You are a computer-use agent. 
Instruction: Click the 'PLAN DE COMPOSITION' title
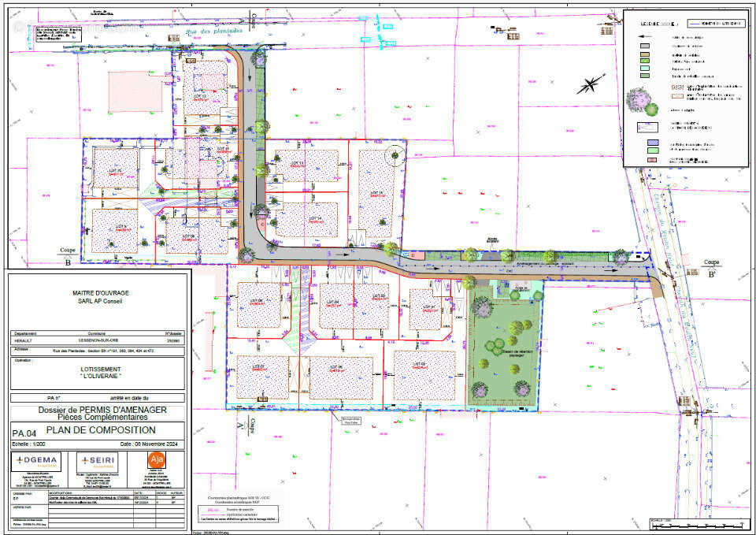[x=101, y=430]
